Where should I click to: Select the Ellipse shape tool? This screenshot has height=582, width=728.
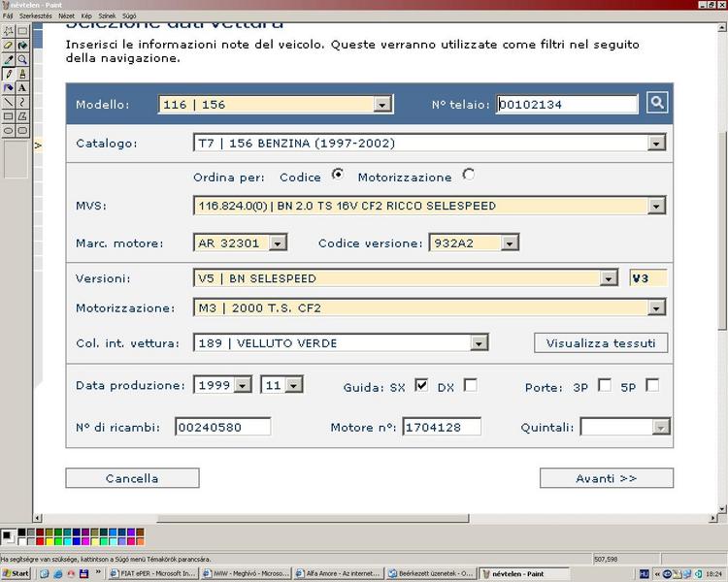coord(9,130)
